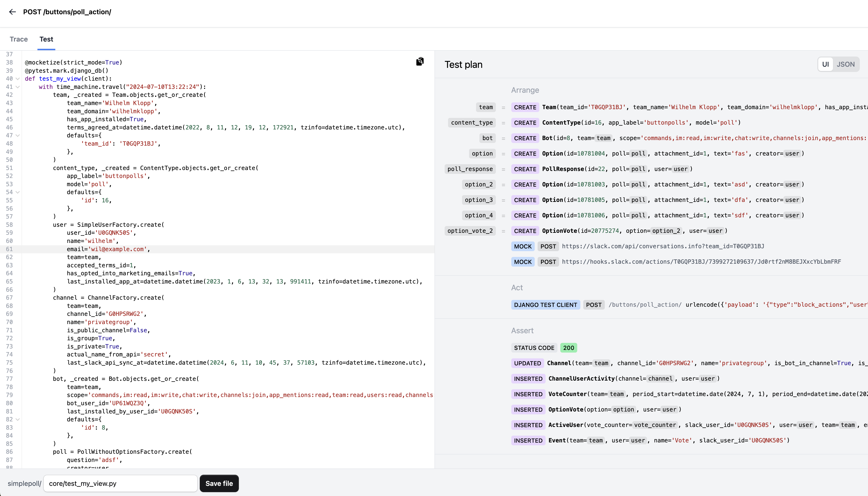The width and height of the screenshot is (868, 496).
Task: Click the DJANGO TEST CLIENT badge
Action: [545, 305]
